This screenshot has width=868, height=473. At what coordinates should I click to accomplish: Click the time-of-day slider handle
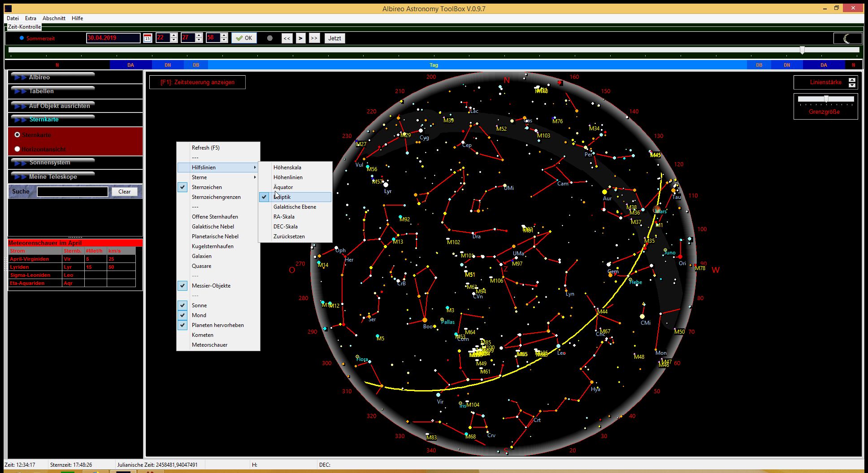coord(803,50)
